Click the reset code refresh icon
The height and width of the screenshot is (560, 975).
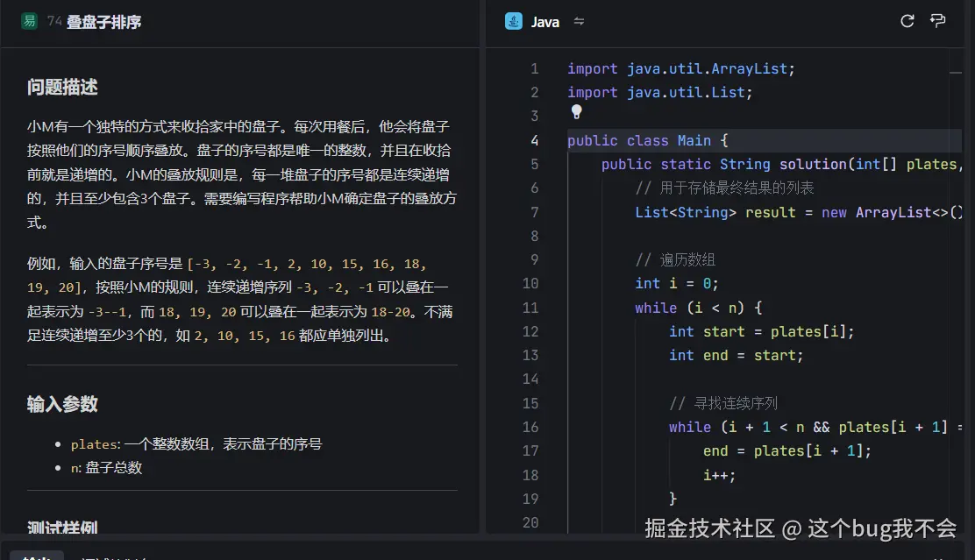(907, 21)
